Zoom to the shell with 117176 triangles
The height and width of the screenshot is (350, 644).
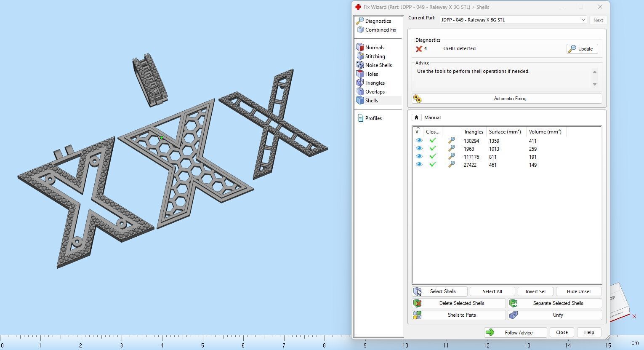click(x=451, y=157)
